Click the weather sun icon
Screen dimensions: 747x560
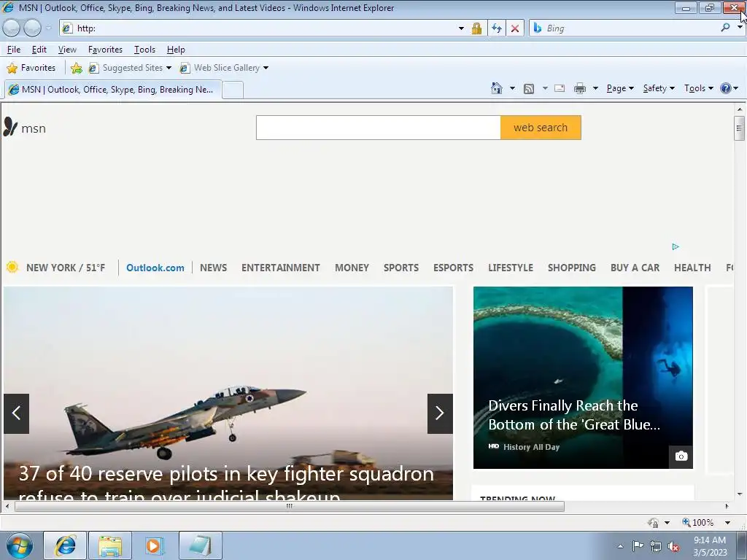tap(12, 267)
